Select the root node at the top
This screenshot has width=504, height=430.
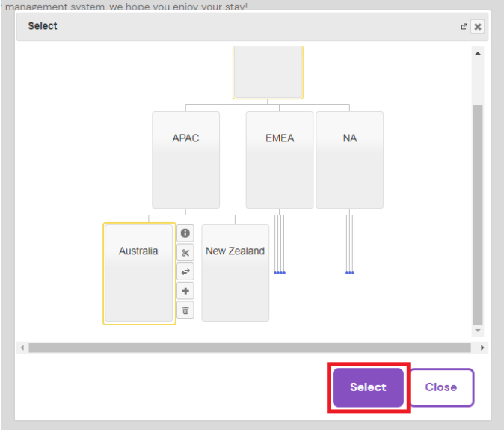click(268, 73)
